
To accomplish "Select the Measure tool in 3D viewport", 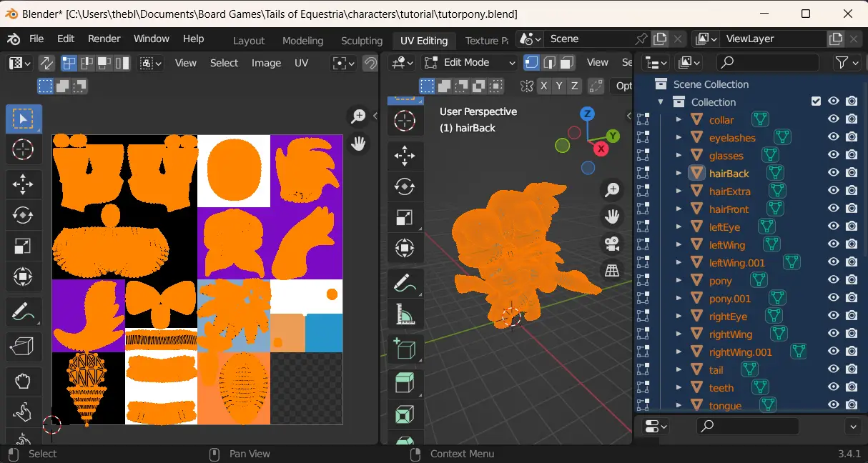I will (405, 314).
